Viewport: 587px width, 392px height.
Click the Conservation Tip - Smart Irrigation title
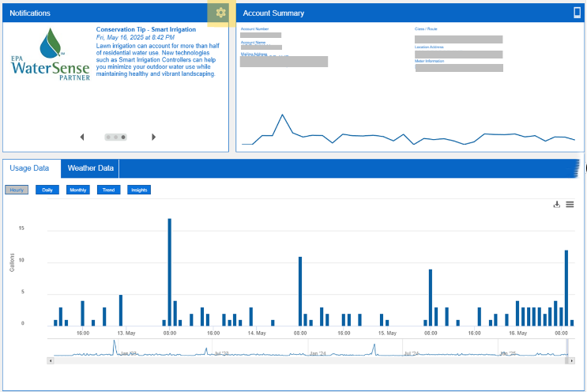(x=145, y=29)
